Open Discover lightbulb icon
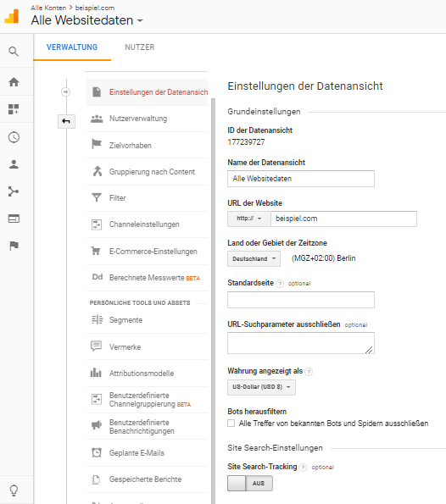 tap(14, 490)
